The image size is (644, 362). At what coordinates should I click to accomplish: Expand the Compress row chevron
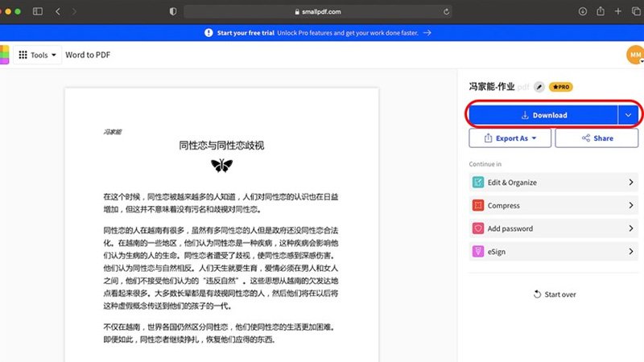[631, 205]
